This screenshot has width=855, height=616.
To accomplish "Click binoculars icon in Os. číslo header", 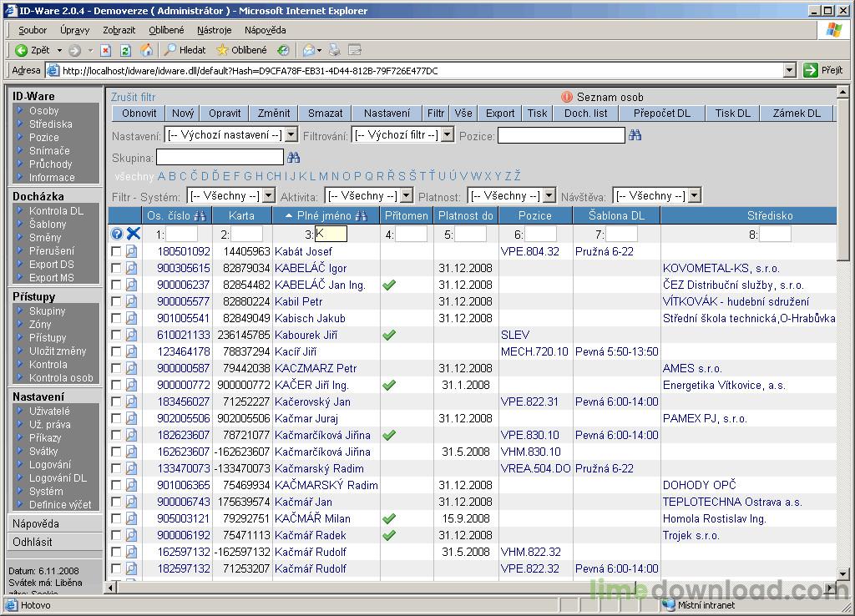I will [200, 216].
